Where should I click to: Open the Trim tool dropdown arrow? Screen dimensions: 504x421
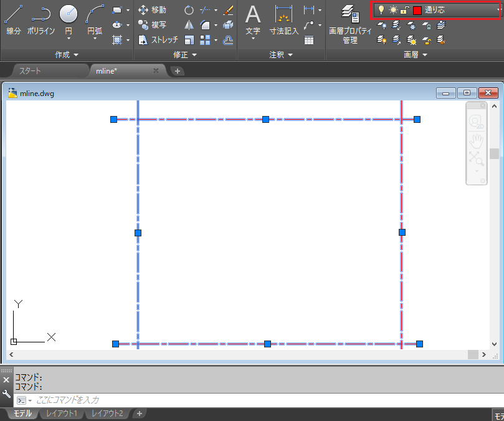click(x=216, y=11)
